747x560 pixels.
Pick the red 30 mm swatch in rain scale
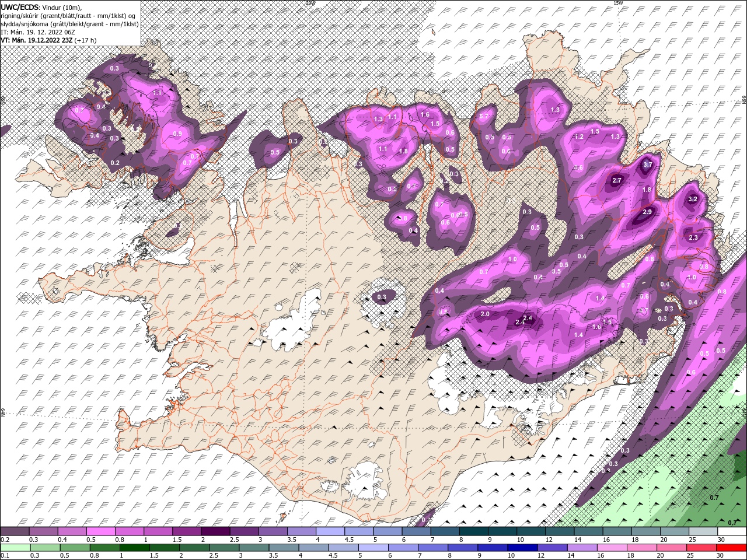[732, 548]
